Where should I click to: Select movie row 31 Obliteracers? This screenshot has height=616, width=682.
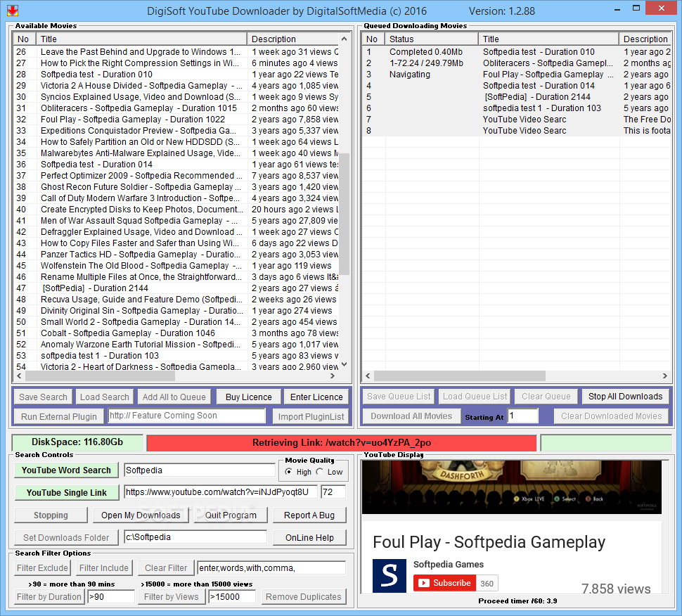tap(176, 108)
